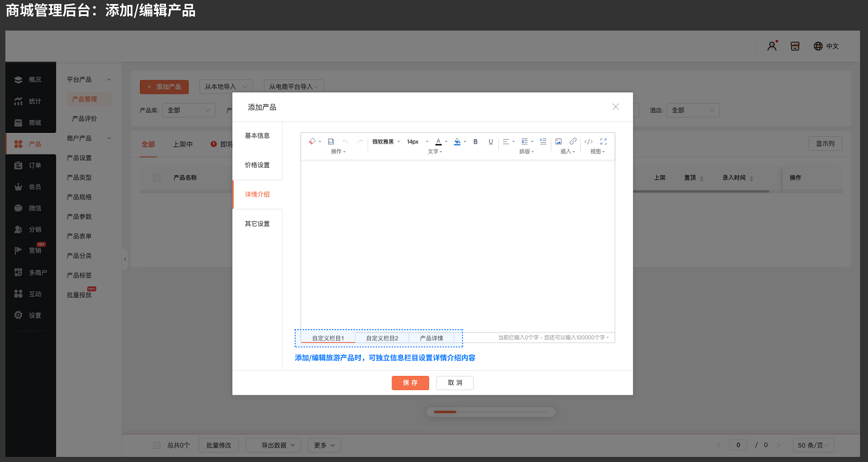Open 产品分类 in the submenu

(x=79, y=256)
